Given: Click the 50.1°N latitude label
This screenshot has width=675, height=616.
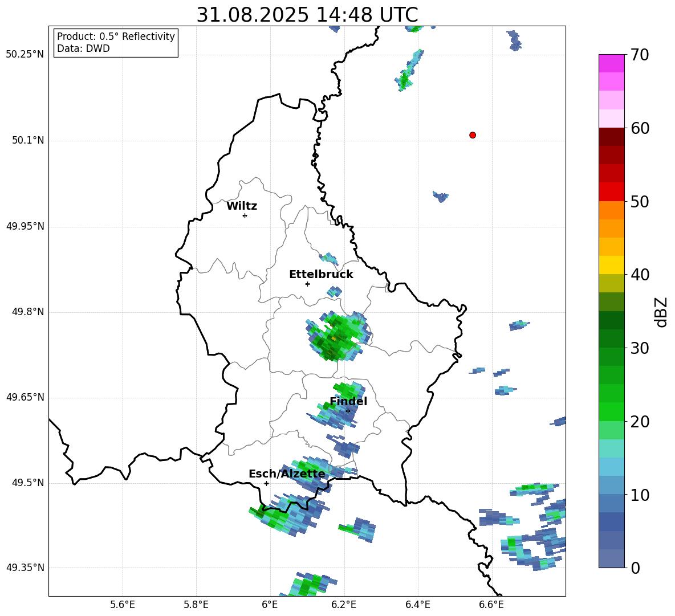Looking at the screenshot, I should 28,140.
